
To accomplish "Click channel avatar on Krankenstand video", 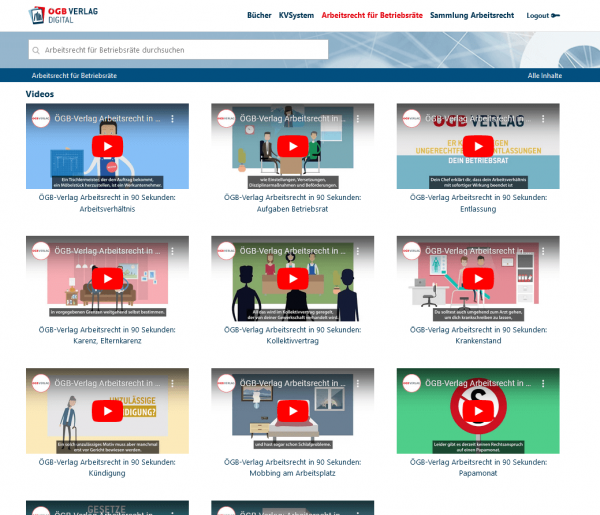I will pos(412,251).
